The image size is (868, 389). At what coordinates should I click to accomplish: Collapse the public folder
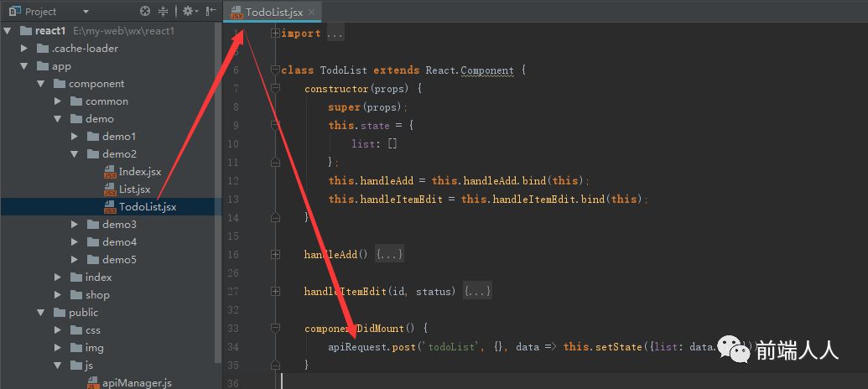[41, 313]
